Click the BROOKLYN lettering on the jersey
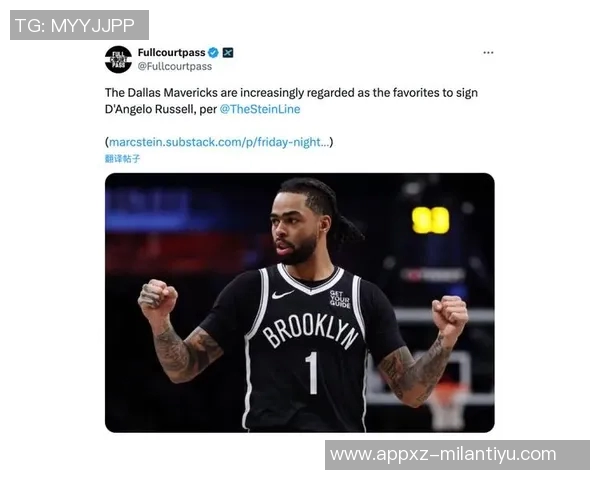The image size is (600, 480). (x=311, y=330)
